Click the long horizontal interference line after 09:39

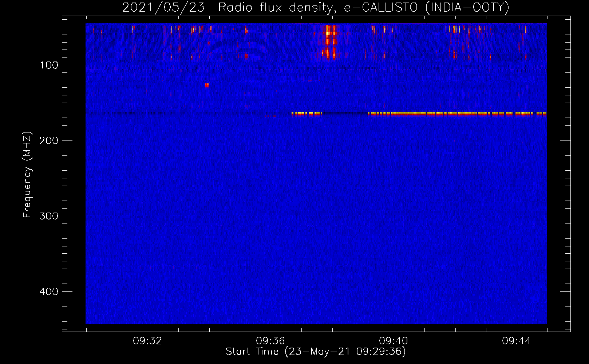click(457, 114)
